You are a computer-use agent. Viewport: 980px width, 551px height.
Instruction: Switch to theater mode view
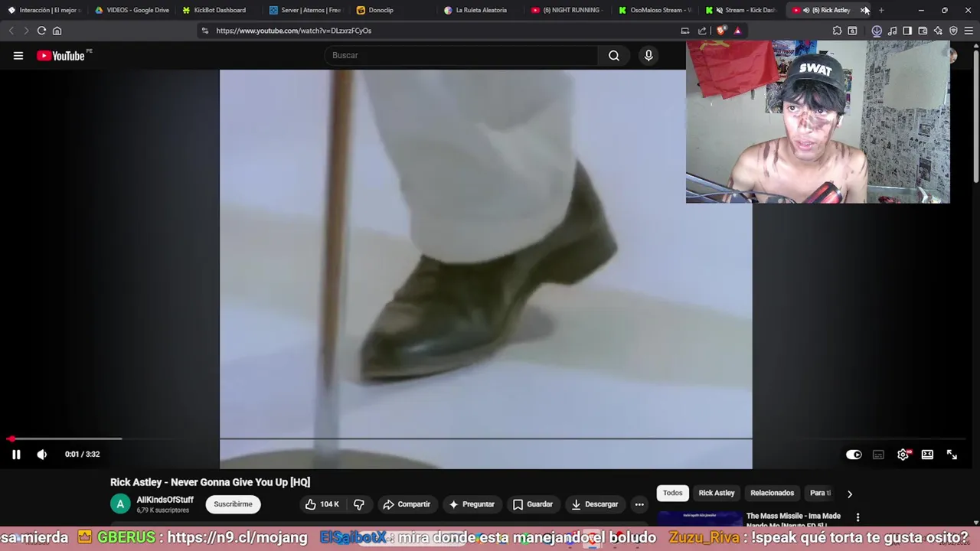point(927,455)
